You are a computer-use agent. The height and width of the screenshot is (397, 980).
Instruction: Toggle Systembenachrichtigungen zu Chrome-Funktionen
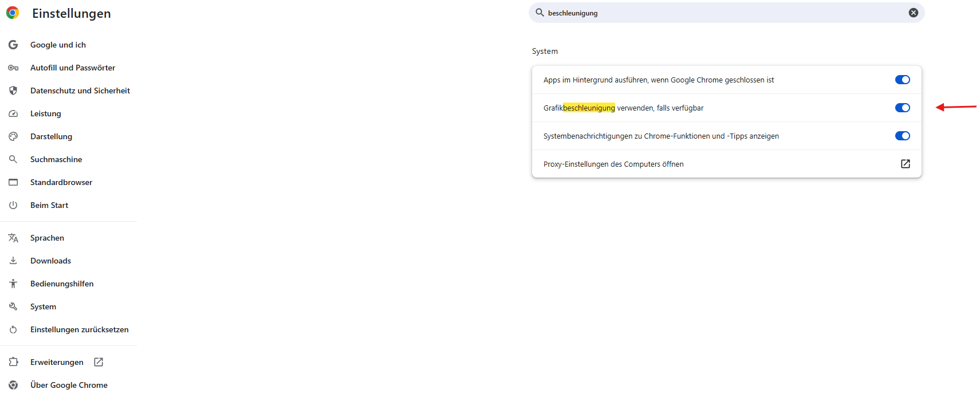903,136
